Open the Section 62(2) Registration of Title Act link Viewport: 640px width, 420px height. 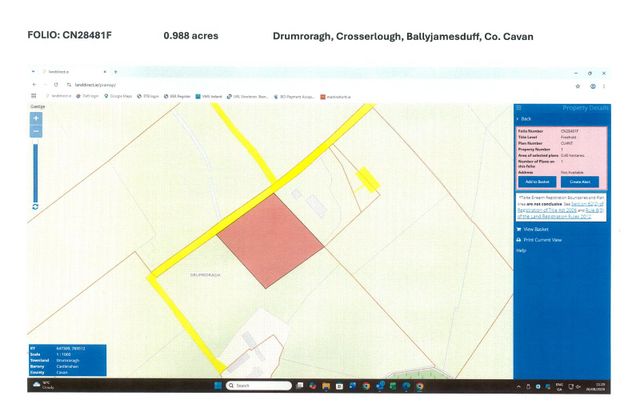click(562, 207)
